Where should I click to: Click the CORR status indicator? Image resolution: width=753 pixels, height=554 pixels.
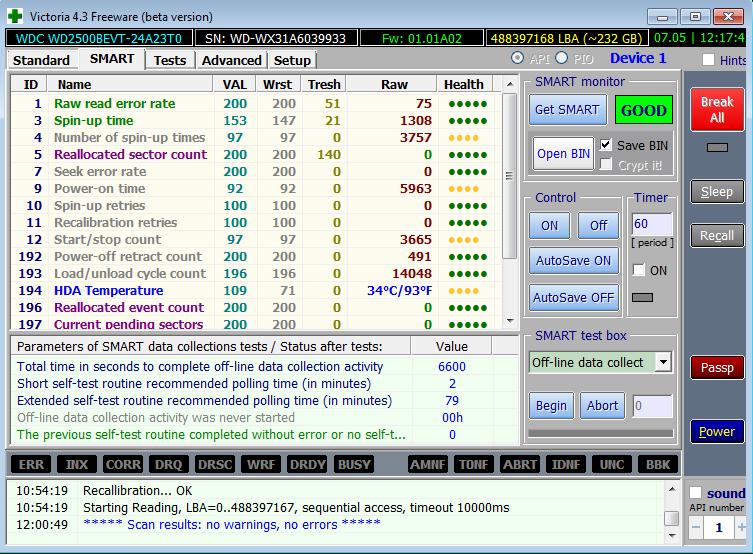tap(123, 464)
